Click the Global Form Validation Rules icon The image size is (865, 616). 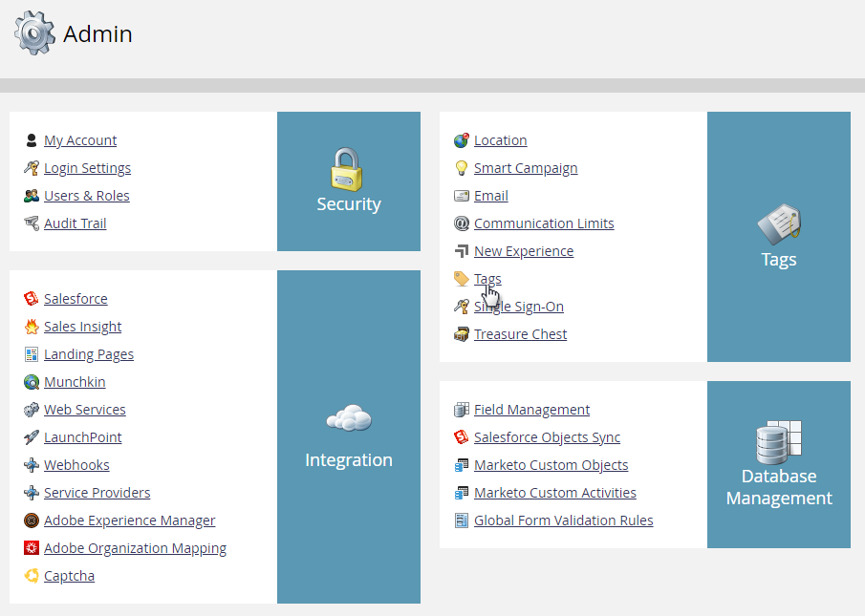(462, 520)
